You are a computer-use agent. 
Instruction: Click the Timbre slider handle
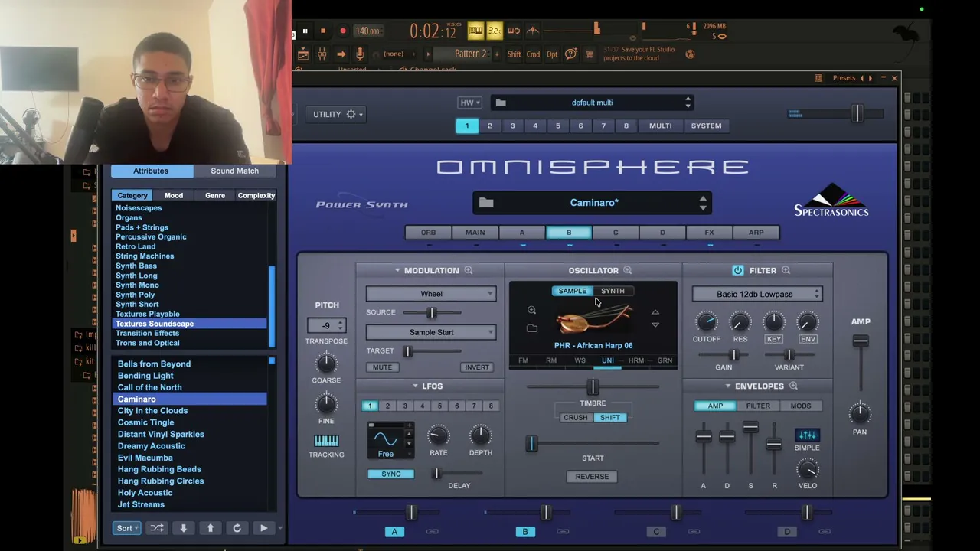[x=593, y=387]
